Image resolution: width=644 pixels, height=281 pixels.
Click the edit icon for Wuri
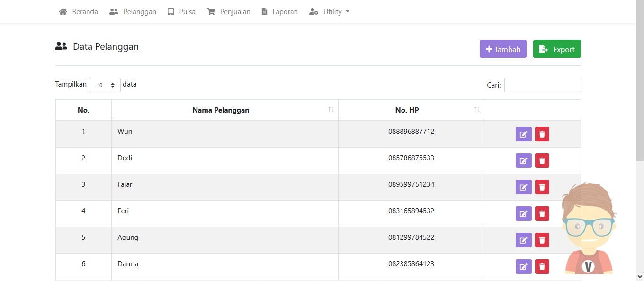point(523,134)
